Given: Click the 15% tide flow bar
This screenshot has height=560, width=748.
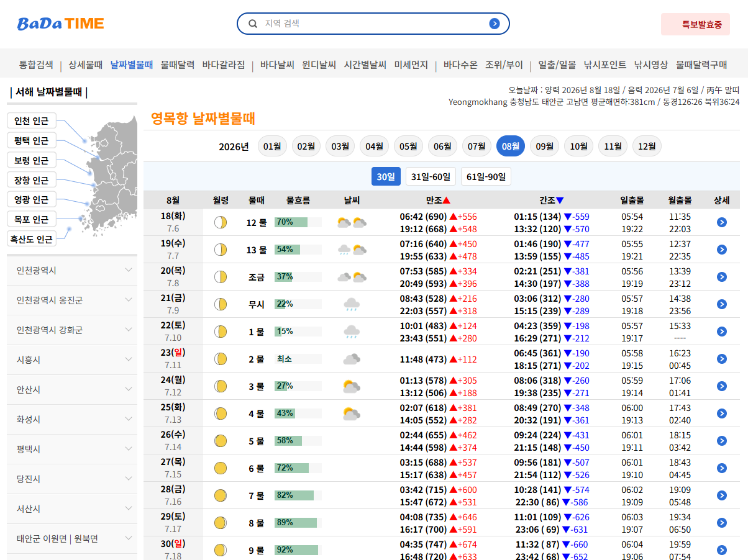Looking at the screenshot, I should (x=298, y=332).
